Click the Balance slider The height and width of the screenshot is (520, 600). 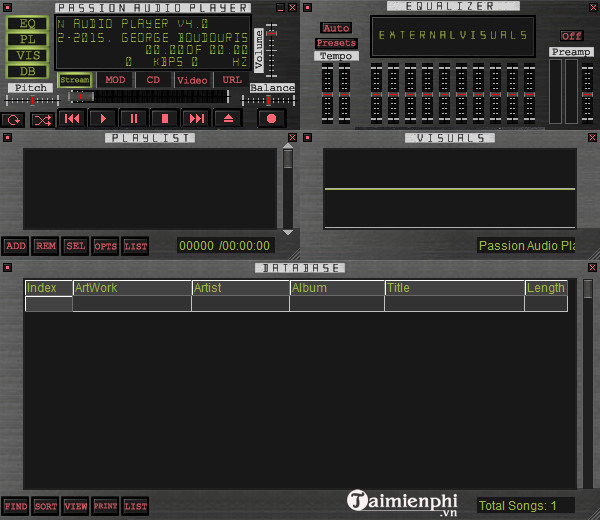pos(268,100)
